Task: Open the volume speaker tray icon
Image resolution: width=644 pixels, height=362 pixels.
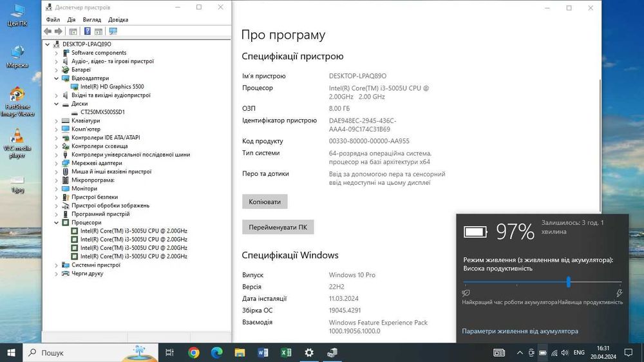Action: (x=565, y=352)
